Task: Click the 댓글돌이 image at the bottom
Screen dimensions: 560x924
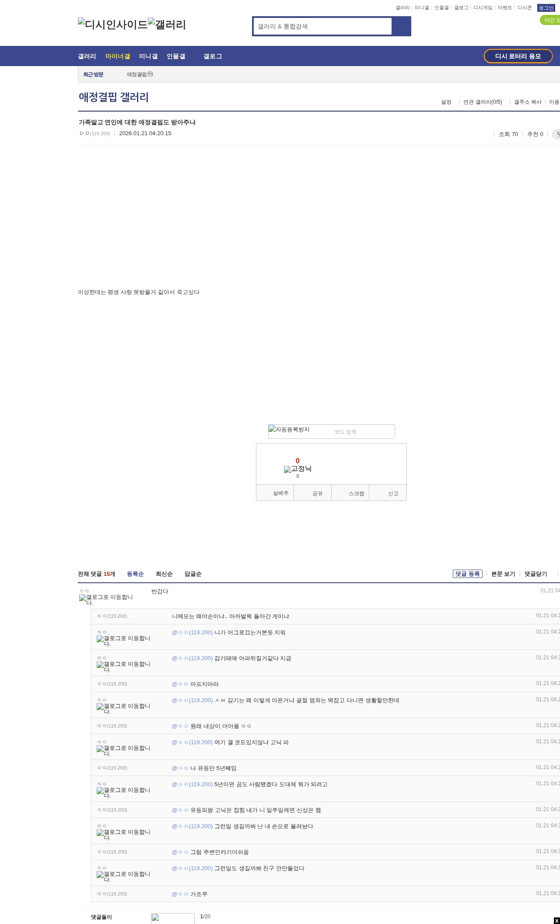Action: pos(173,918)
